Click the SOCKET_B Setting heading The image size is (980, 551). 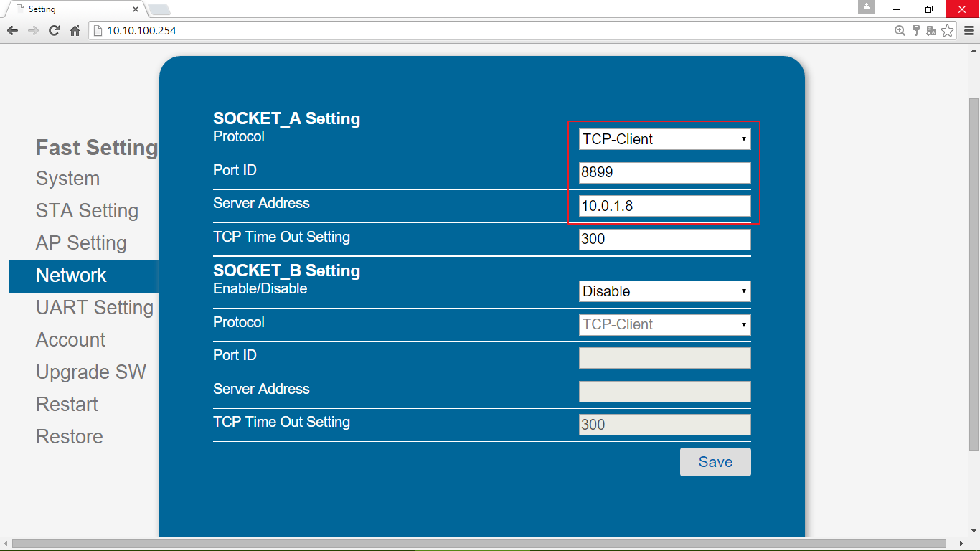[x=286, y=270]
